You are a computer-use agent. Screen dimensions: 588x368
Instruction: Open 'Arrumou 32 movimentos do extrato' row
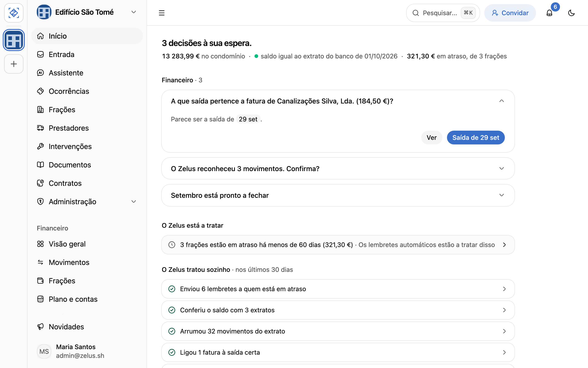click(x=338, y=331)
